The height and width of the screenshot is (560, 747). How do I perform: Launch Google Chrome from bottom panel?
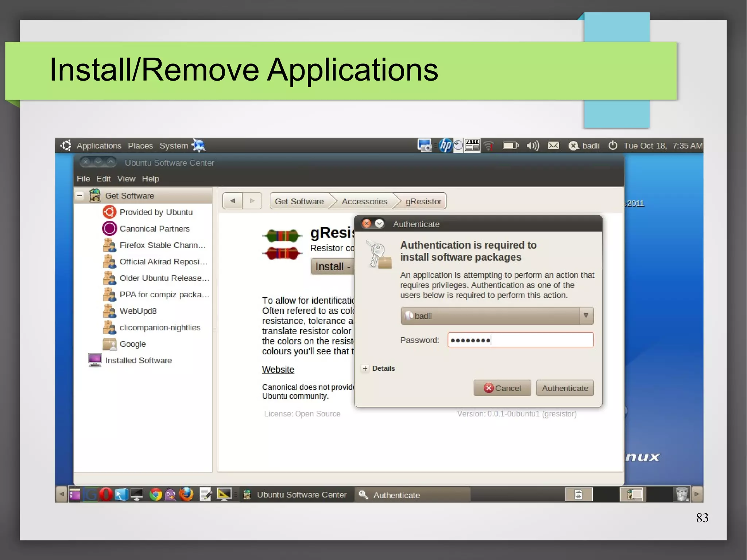click(x=156, y=495)
